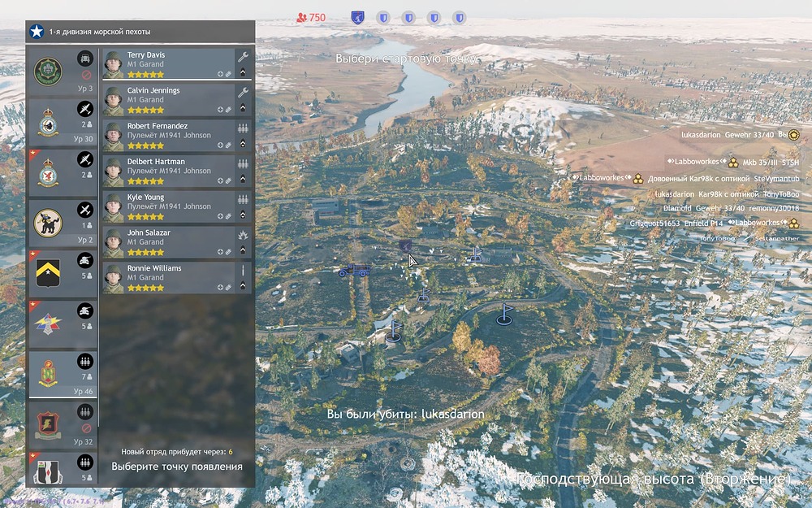Click explosion class icon on John Salazar row

pyautogui.click(x=243, y=235)
